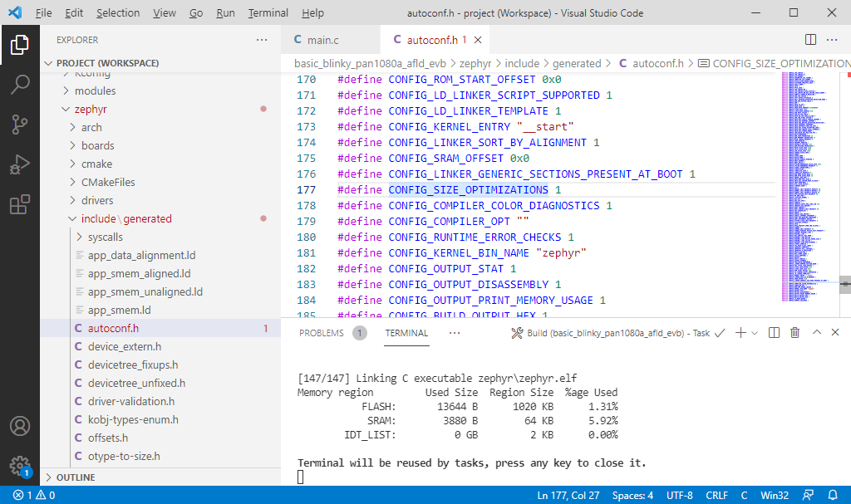
Task: Open the Search view in activity bar
Action: (20, 85)
